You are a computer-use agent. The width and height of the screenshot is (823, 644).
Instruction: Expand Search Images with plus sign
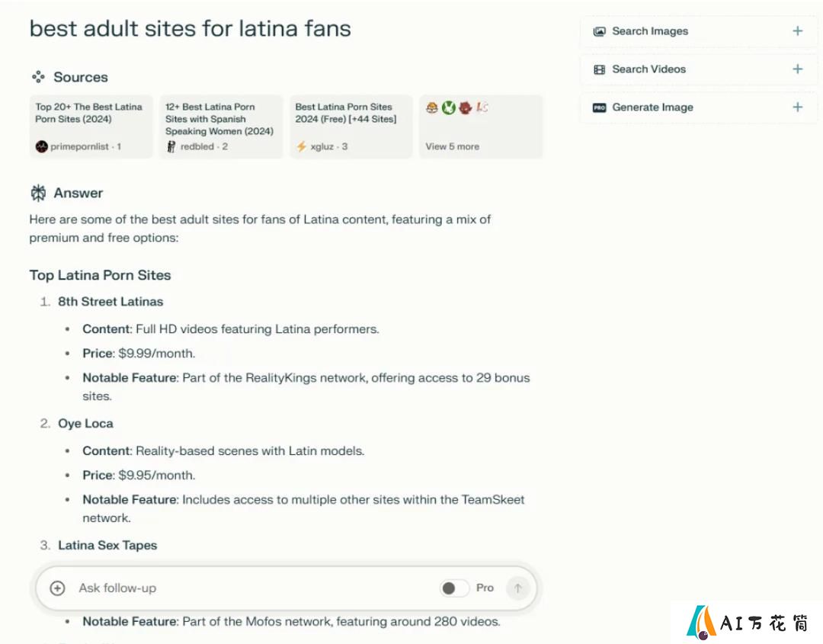797,31
